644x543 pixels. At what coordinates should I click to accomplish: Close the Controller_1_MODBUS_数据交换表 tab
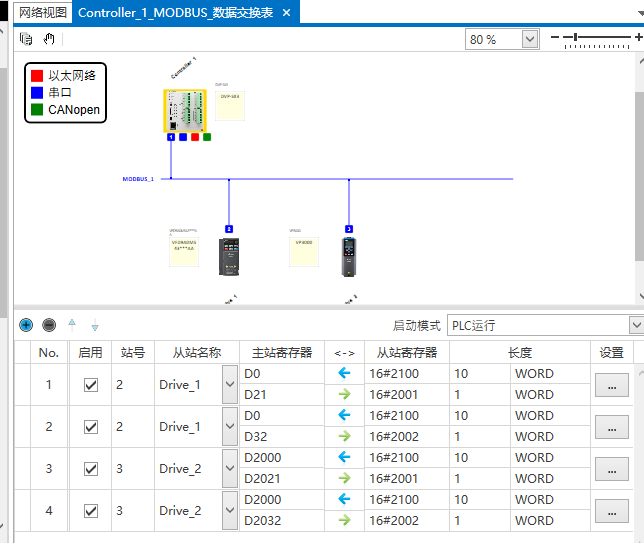click(x=287, y=13)
